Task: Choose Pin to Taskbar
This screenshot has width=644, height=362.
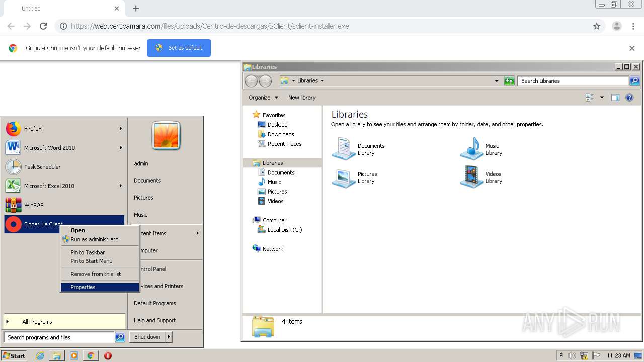Action: click(100, 252)
